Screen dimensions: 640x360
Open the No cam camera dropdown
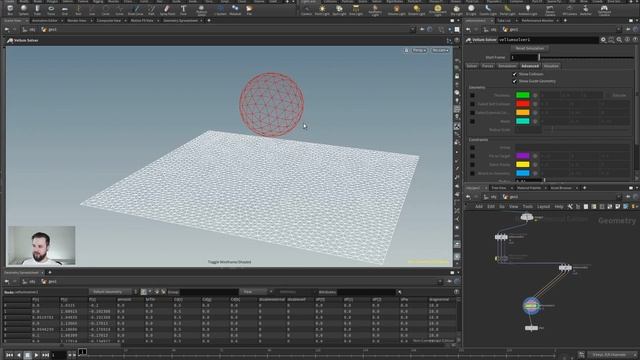440,50
